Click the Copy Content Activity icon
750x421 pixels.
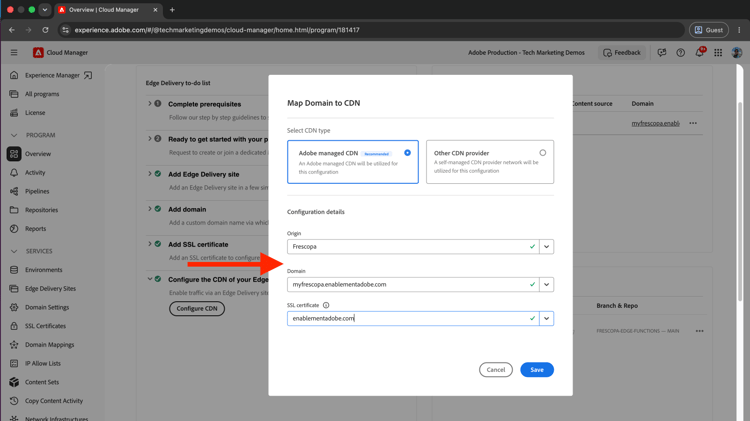pyautogui.click(x=14, y=400)
